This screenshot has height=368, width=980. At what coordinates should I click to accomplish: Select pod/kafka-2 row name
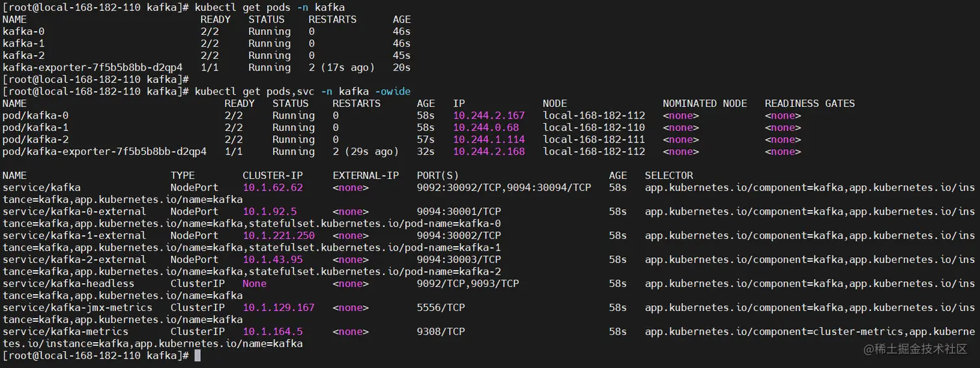(36, 139)
